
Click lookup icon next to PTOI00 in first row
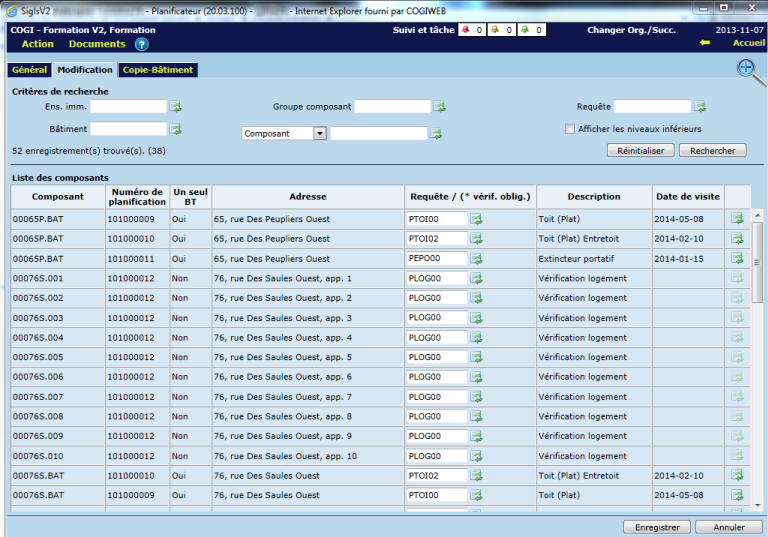pos(477,219)
